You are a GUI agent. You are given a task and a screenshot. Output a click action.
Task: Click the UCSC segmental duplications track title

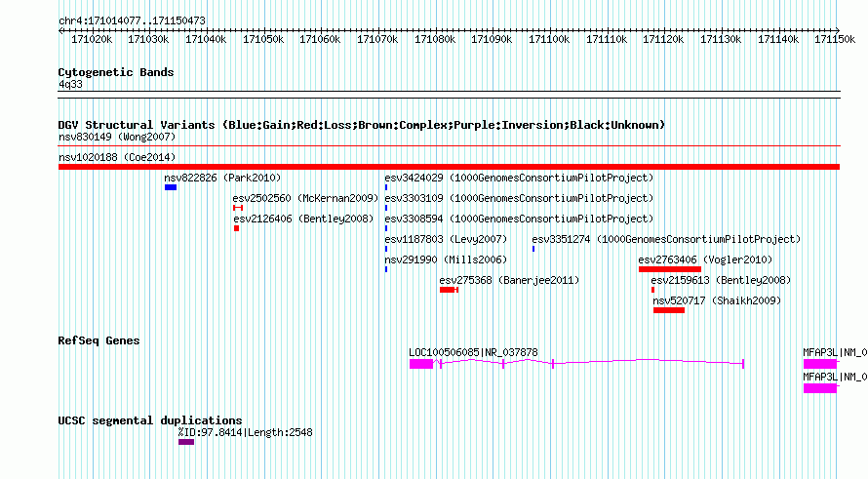coord(150,420)
